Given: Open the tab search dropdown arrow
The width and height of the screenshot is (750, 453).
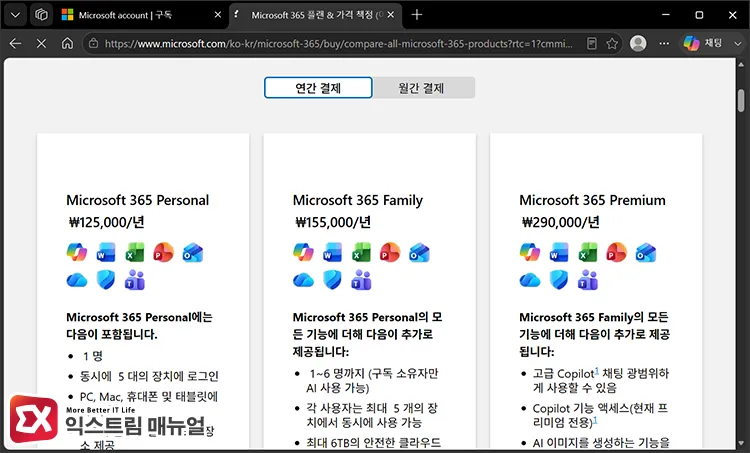Looking at the screenshot, I should tap(15, 15).
